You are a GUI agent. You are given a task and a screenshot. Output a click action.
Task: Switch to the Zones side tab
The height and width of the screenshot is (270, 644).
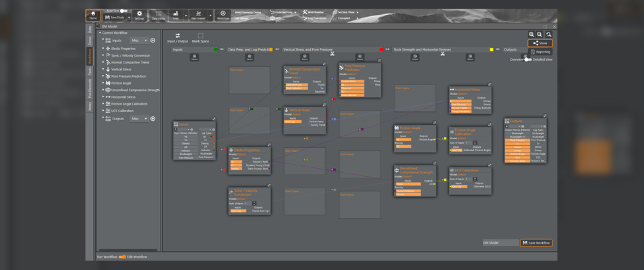(x=90, y=42)
